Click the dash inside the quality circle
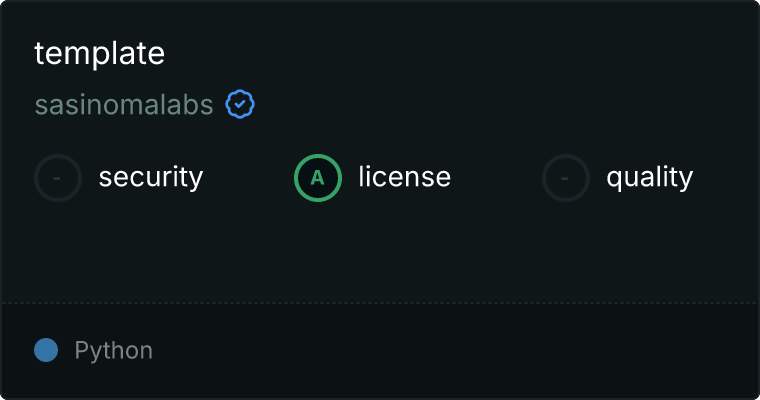This screenshot has width=760, height=400. coord(565,178)
